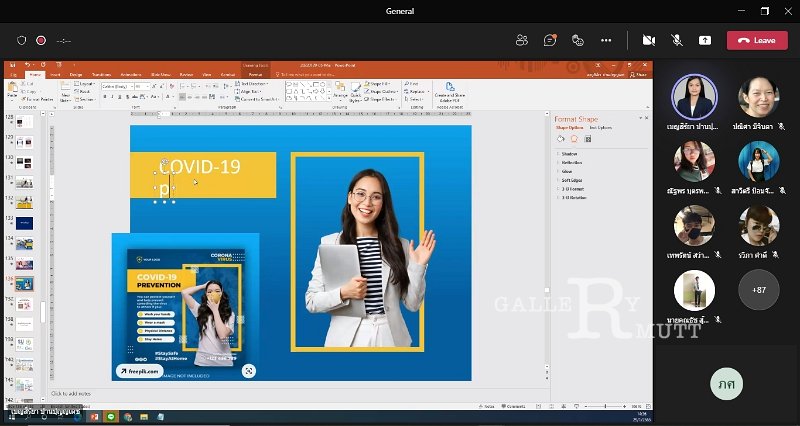Screen dimensions: 800x426
Task: Expand the Glow section
Action: click(x=566, y=171)
